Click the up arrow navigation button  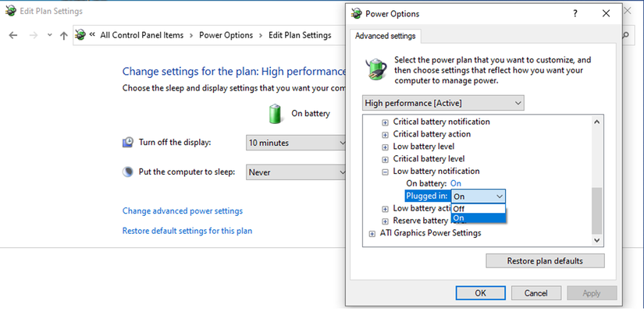(x=64, y=35)
